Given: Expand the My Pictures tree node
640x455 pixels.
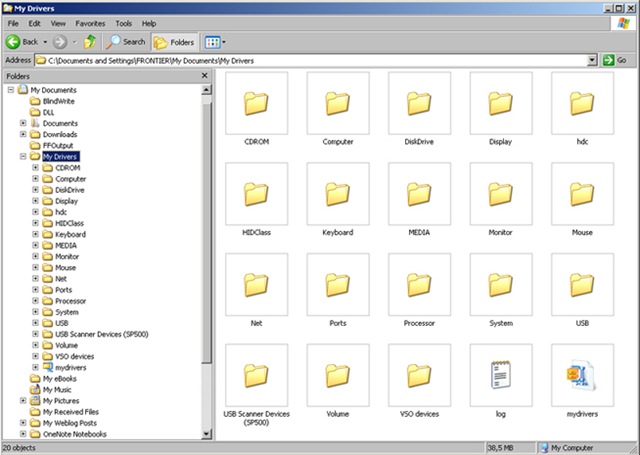Looking at the screenshot, I should tap(23, 401).
